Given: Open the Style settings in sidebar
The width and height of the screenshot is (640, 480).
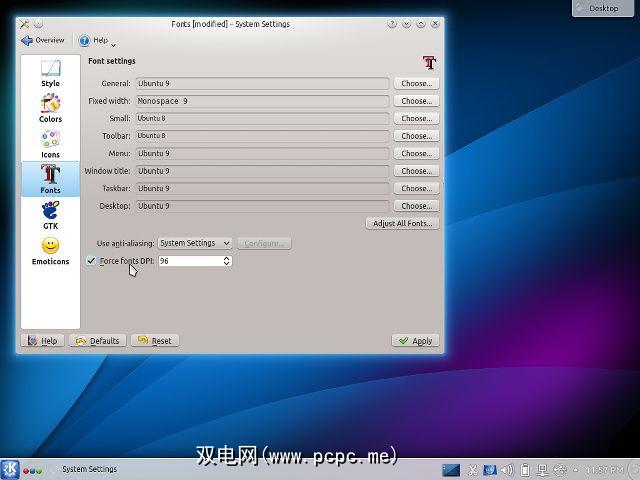Looking at the screenshot, I should pyautogui.click(x=51, y=73).
